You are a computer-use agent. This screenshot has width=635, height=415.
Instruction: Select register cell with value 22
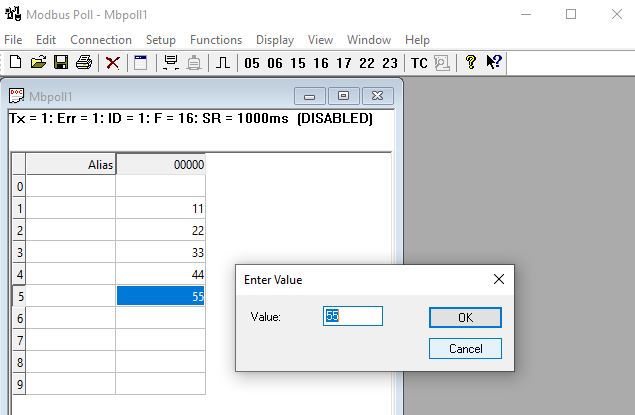(x=160, y=230)
